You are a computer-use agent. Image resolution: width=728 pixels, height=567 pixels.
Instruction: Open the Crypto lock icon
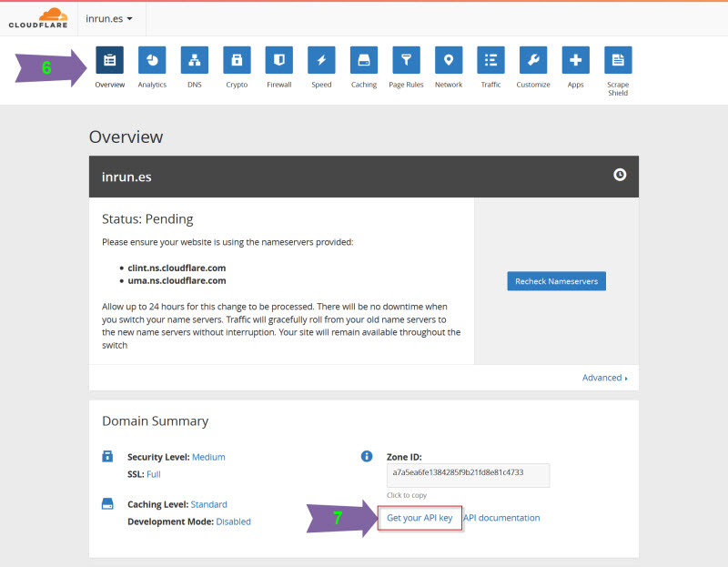[237, 60]
